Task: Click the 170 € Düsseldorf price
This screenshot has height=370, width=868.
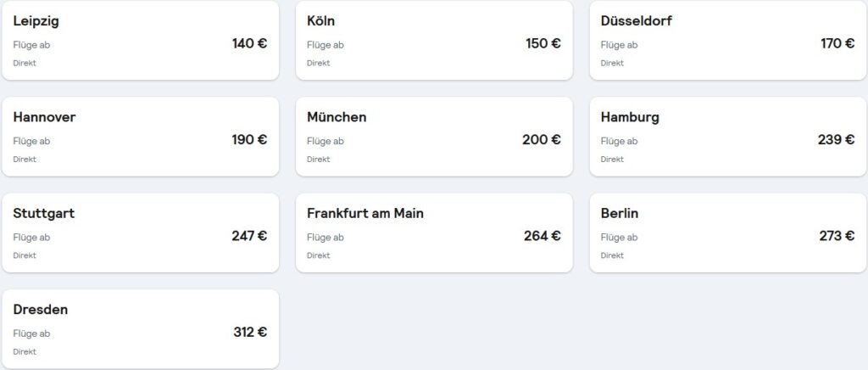Action: [837, 43]
